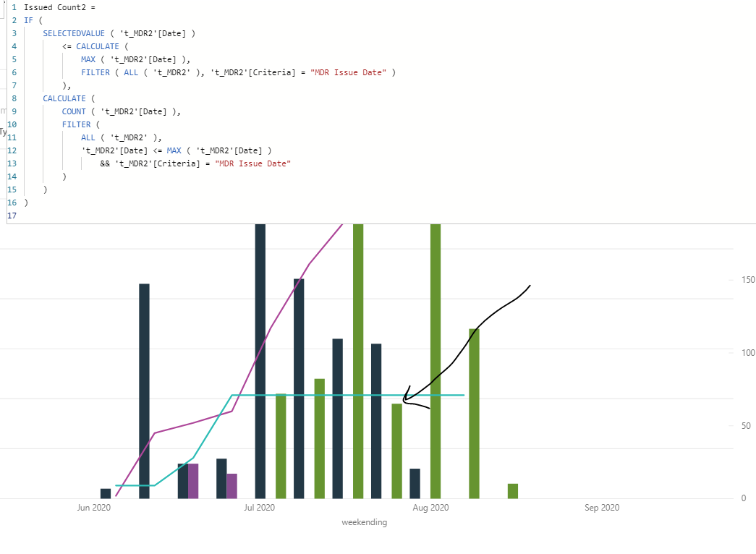Click the 'Aug 2020' x-axis label
Viewport: 756px width, 554px height.
click(x=430, y=507)
